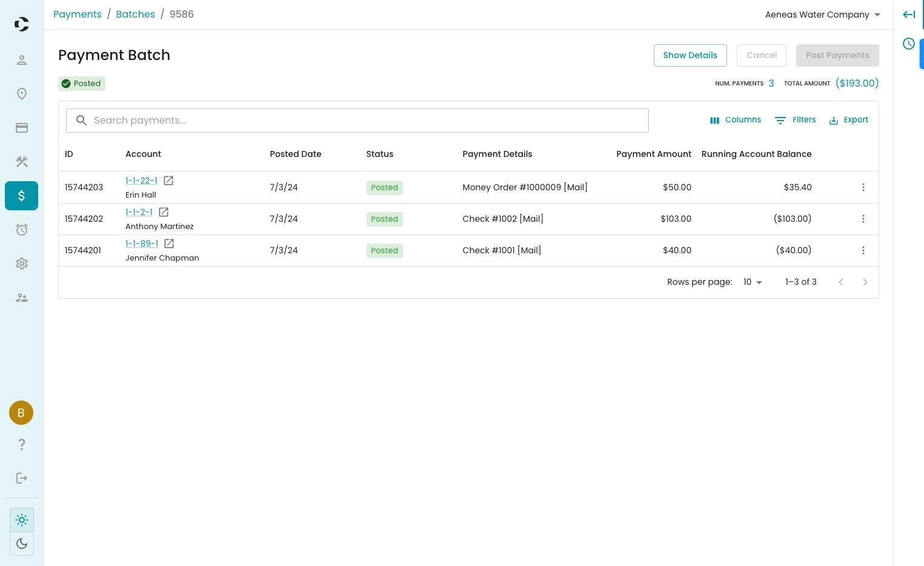Open the settings gear icon in sidebar
924x566 pixels.
(22, 264)
